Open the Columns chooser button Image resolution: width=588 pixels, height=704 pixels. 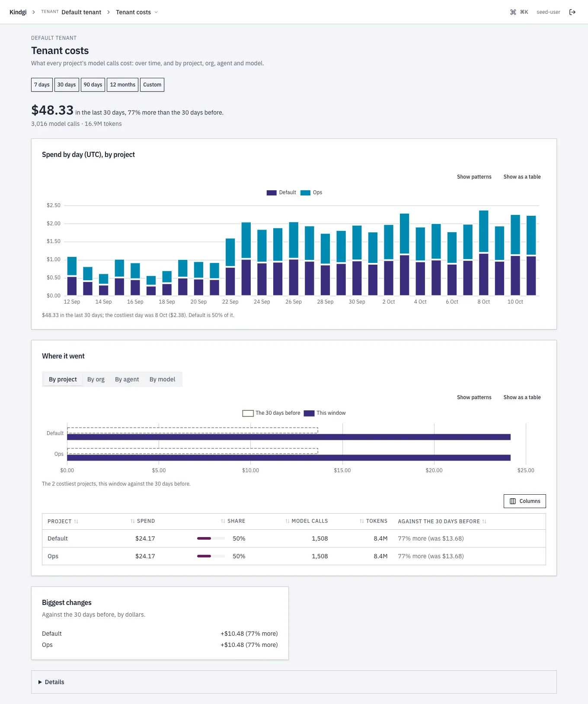[x=525, y=501]
